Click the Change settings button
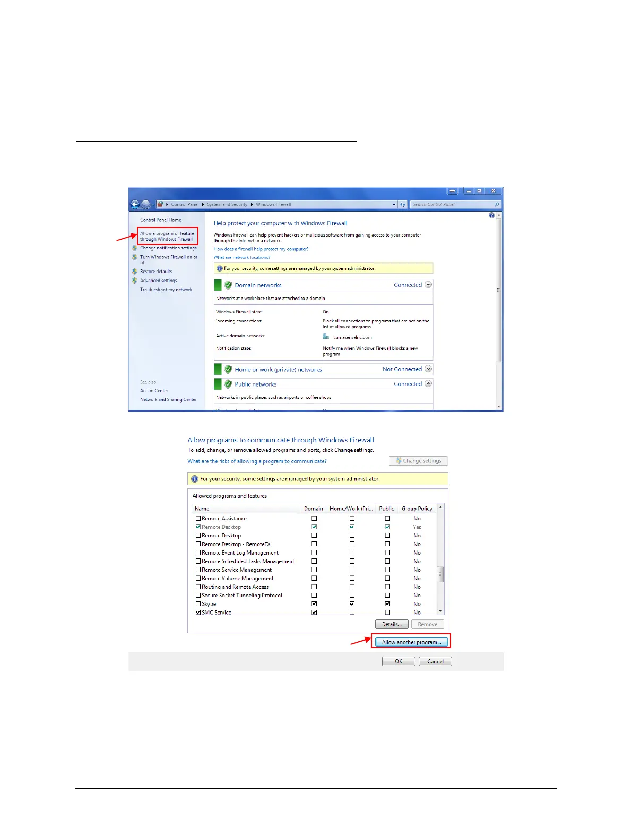Image resolution: width=632 pixels, height=840 pixels. pyautogui.click(x=419, y=461)
